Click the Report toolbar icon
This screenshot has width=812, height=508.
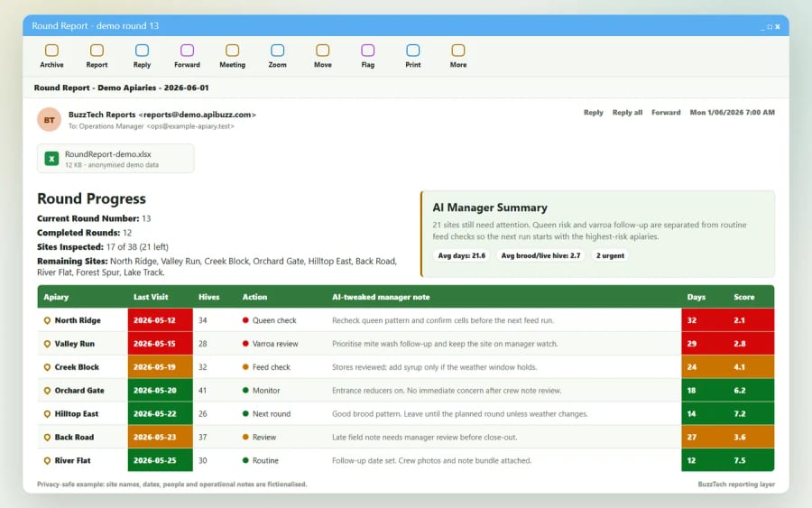point(97,51)
